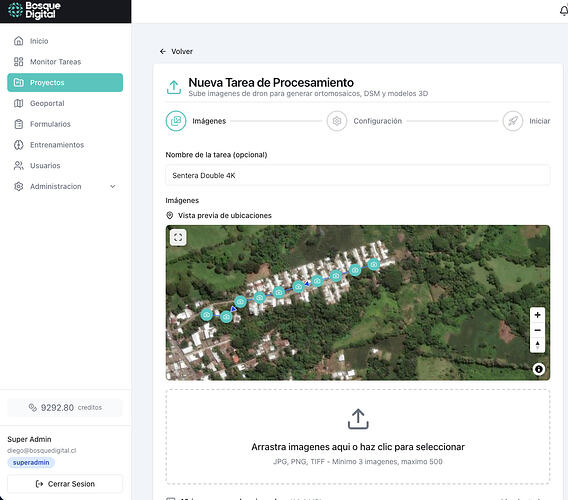Click the Cerrar Sesion button
Viewport: 568px width, 500px height.
coord(65,484)
